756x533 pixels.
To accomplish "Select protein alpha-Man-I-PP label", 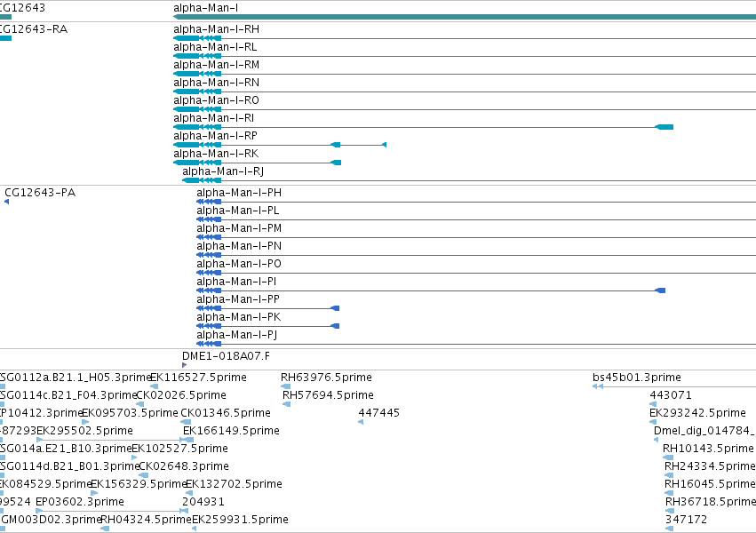I will (238, 300).
